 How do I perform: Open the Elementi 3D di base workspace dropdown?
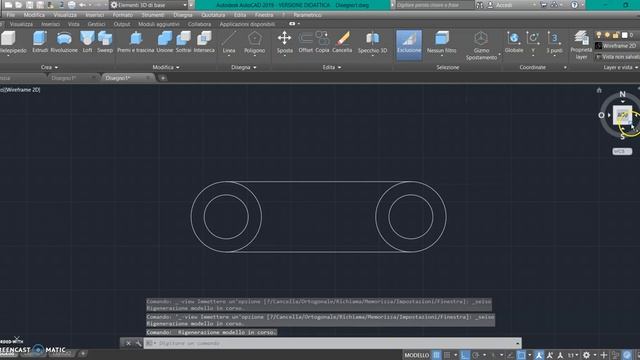[x=149, y=5]
